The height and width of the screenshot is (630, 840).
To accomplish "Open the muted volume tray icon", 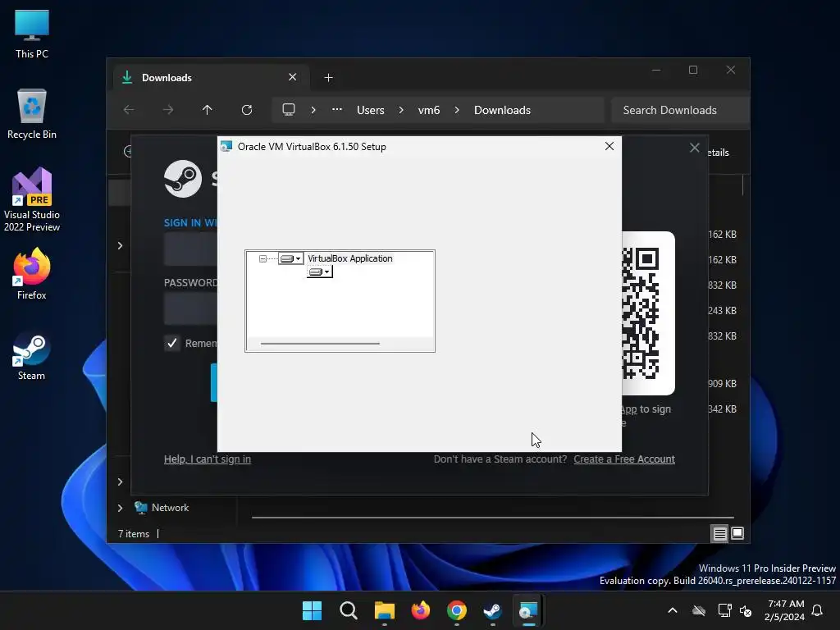I will [x=745, y=610].
